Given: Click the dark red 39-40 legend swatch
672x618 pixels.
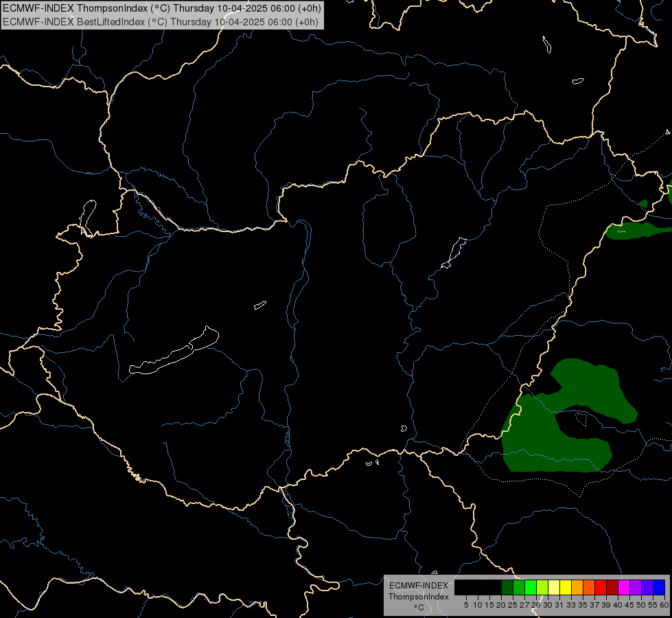Looking at the screenshot, I should pyautogui.click(x=612, y=587).
